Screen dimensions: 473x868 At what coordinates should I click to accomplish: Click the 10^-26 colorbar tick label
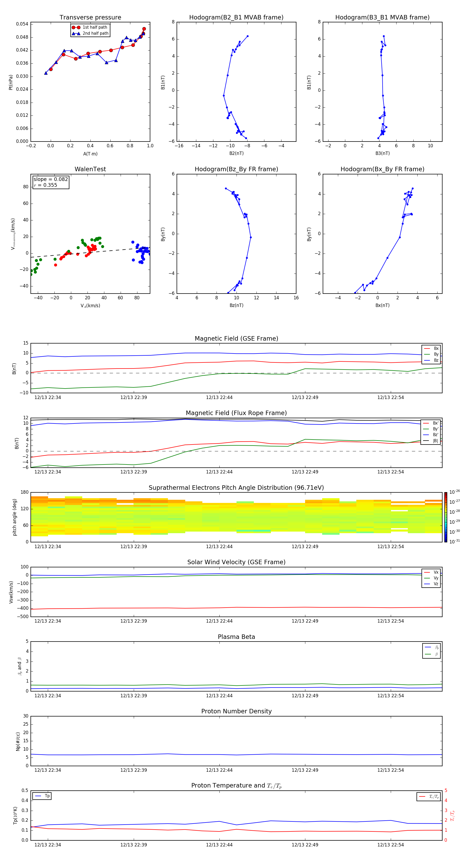click(455, 492)
